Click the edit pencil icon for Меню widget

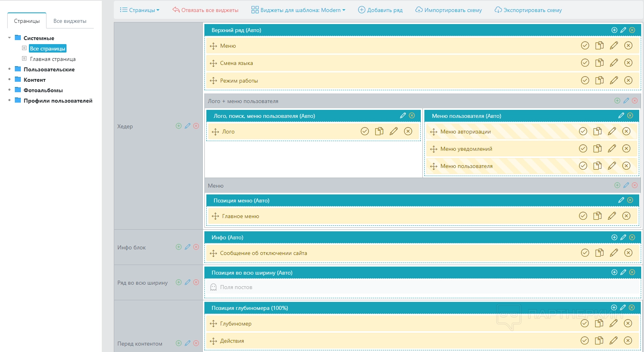coord(614,46)
